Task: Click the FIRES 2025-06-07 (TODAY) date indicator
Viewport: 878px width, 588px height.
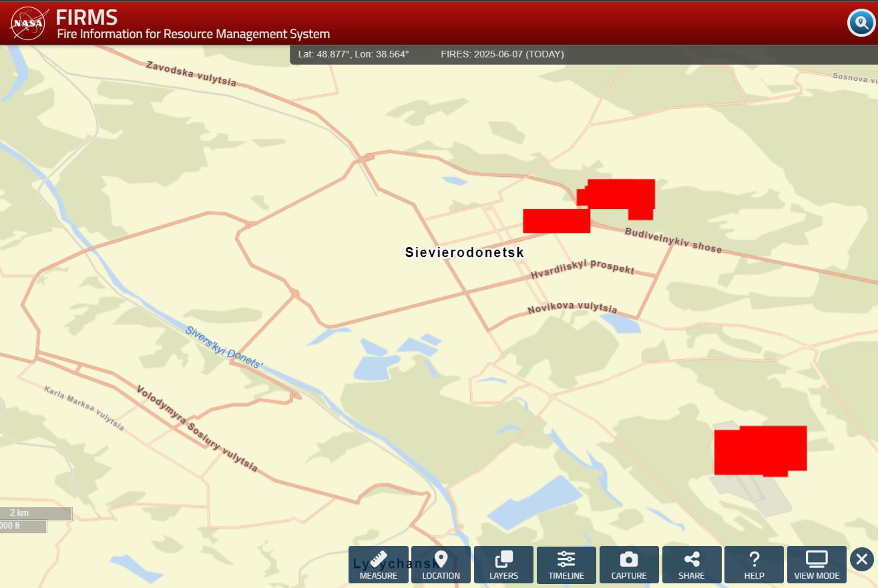Action: tap(502, 54)
